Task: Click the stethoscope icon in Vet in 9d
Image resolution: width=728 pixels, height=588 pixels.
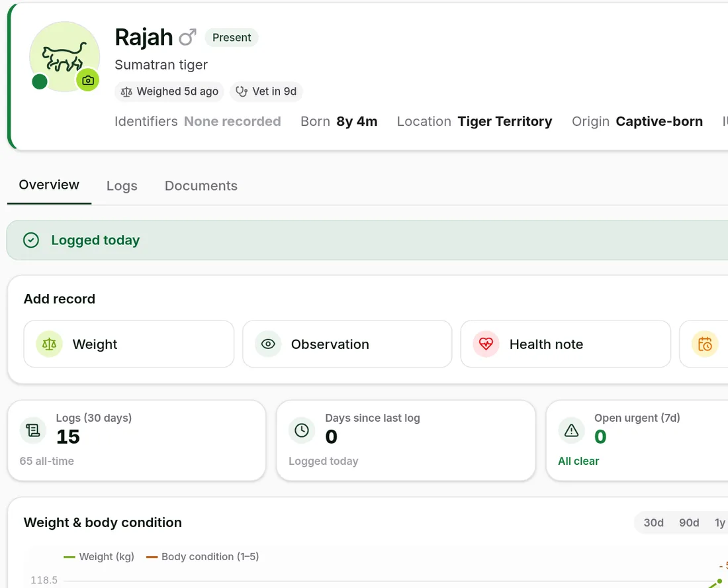Action: [x=242, y=91]
